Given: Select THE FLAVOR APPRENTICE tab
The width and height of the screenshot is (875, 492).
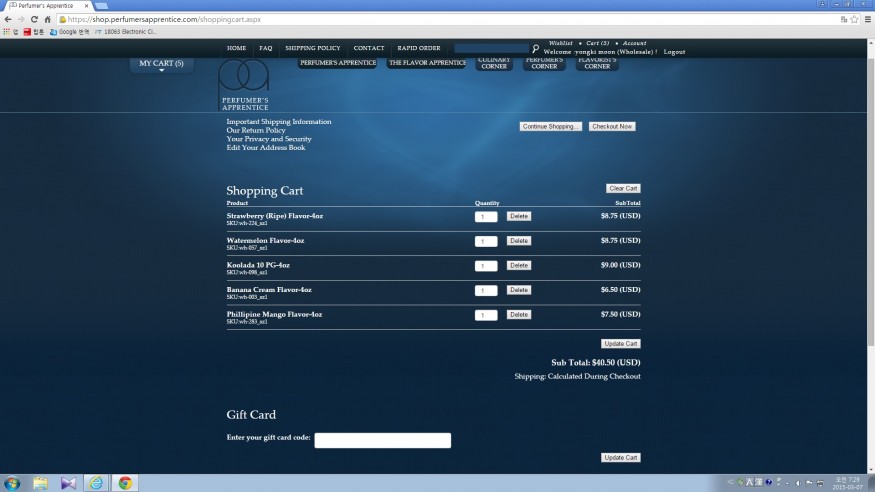Looking at the screenshot, I should coord(427,63).
